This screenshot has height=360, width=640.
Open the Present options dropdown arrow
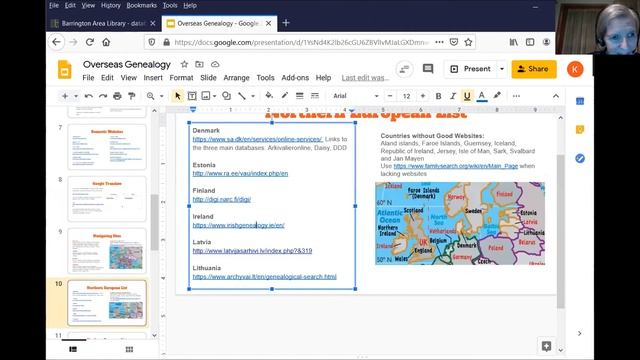point(502,69)
